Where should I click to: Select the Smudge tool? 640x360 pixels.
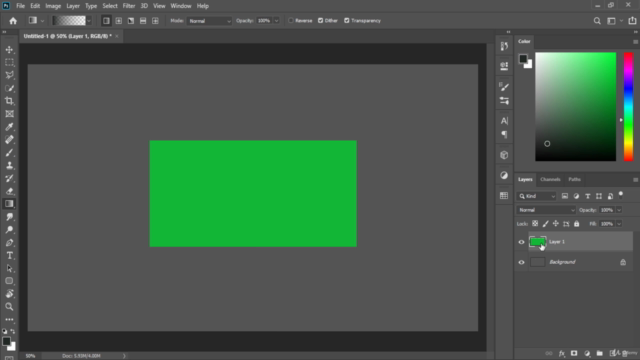click(x=9, y=217)
